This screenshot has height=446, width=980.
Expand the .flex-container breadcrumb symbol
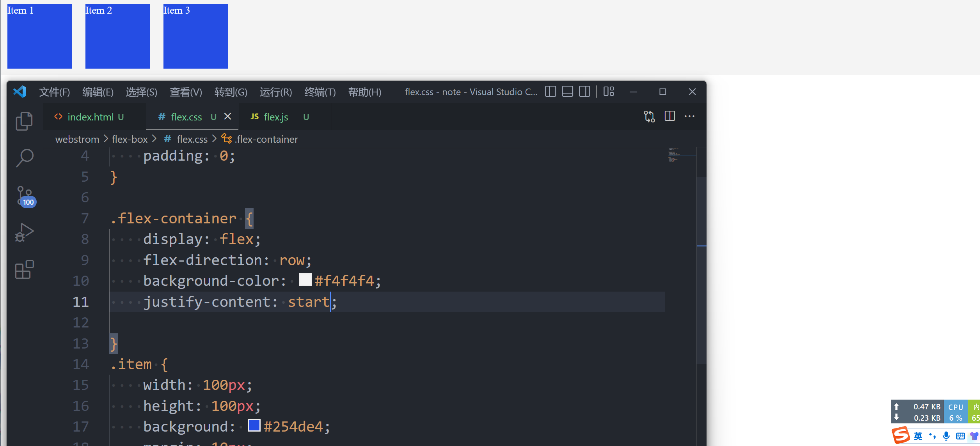pos(266,139)
